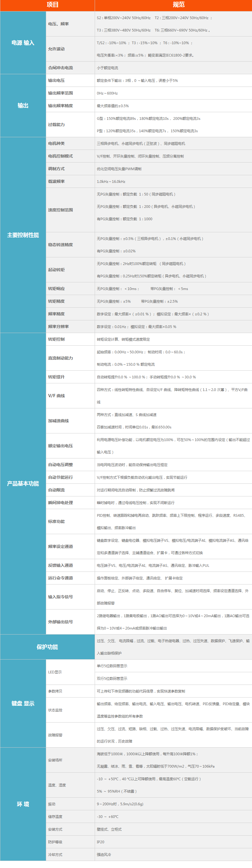Screen dimensions: 252x868
Task: Click the 0Hz~600Hz output frequency value
Action: [107, 93]
